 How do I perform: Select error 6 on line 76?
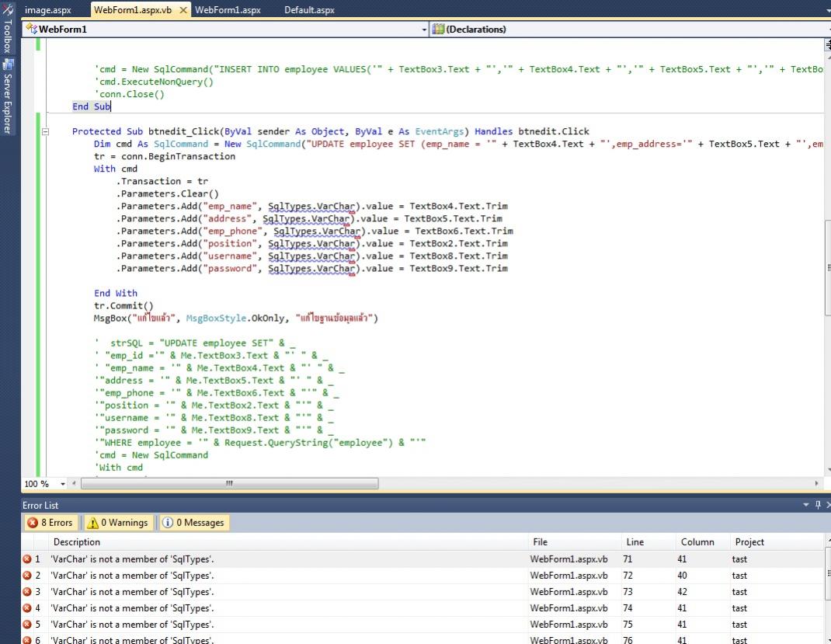[x=422, y=639]
